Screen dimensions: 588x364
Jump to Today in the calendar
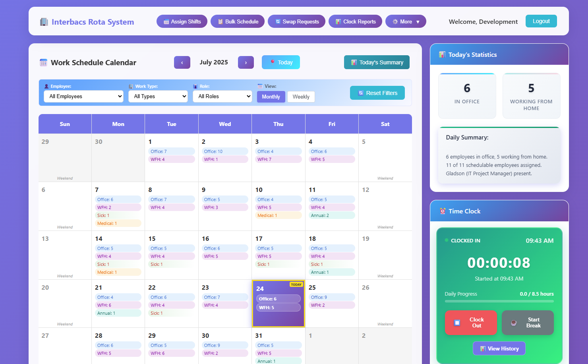281,62
